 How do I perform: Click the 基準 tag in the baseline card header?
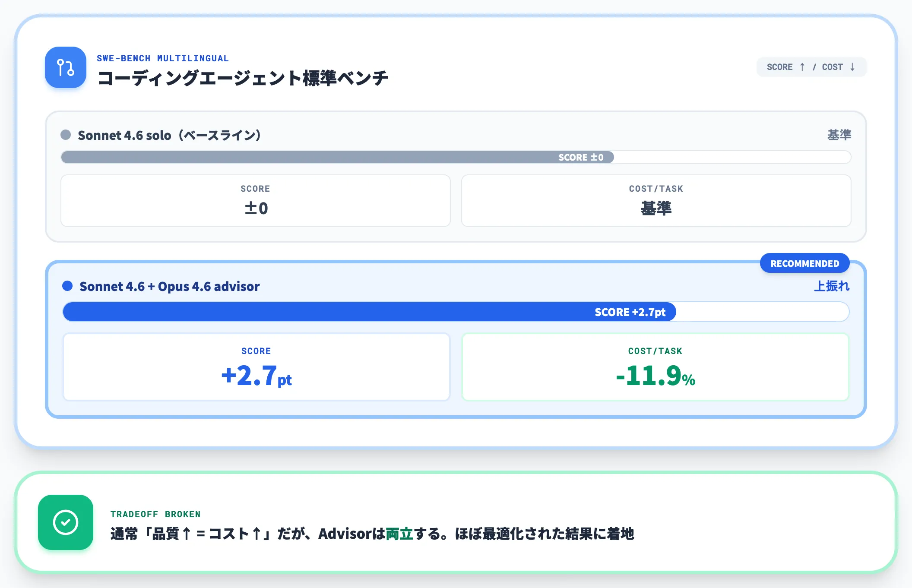coord(839,135)
